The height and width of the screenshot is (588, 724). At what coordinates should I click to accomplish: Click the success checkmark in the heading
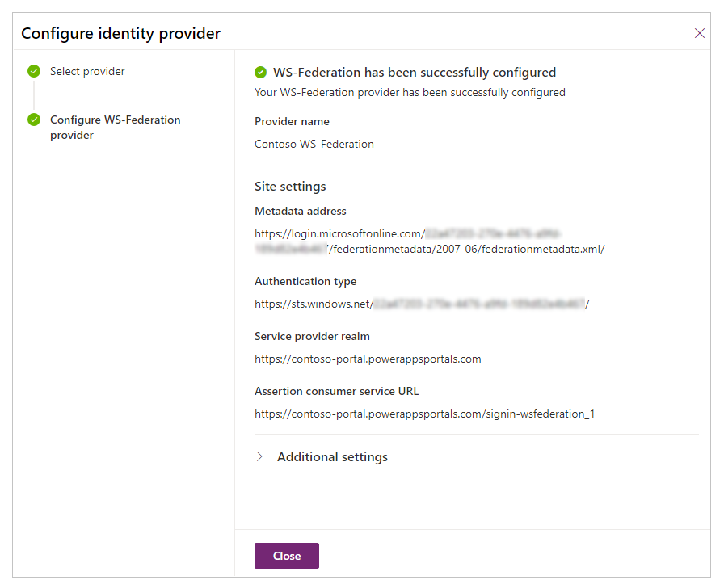pos(260,72)
